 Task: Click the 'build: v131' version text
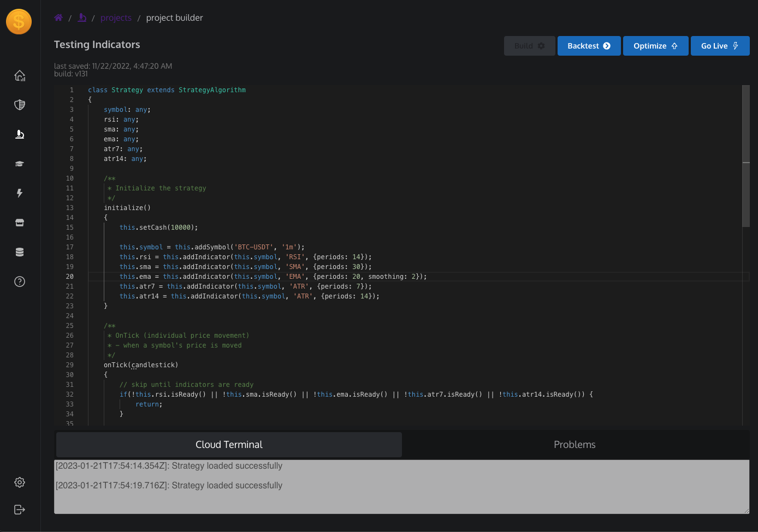pyautogui.click(x=71, y=74)
